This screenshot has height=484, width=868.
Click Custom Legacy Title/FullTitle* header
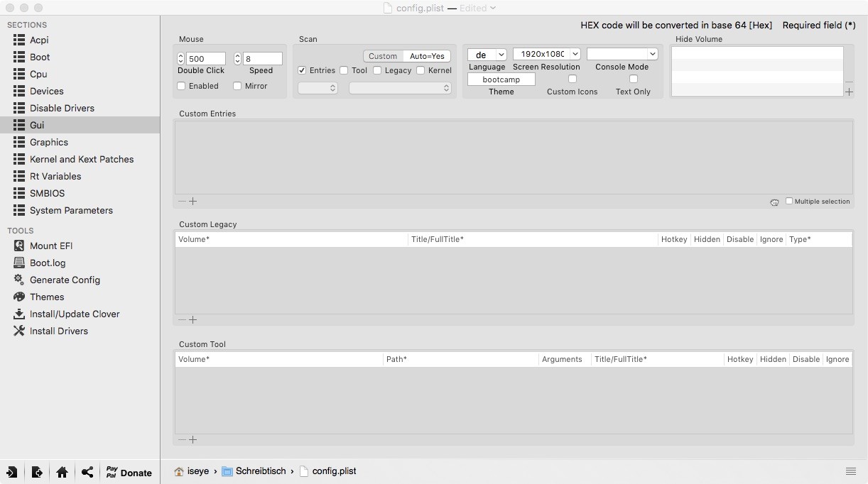pyautogui.click(x=533, y=240)
